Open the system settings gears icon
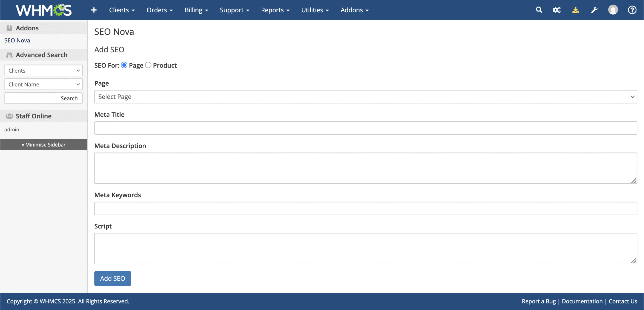The image size is (644, 310). tap(557, 10)
